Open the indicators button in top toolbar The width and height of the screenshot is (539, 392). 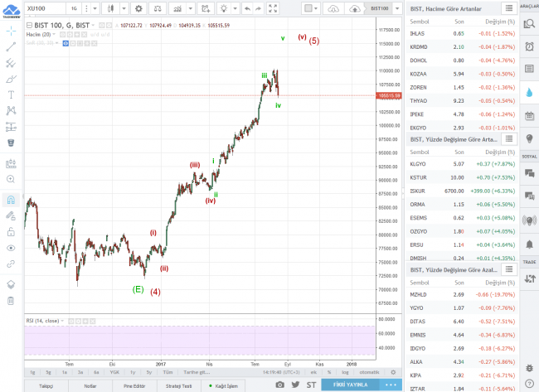click(x=177, y=8)
